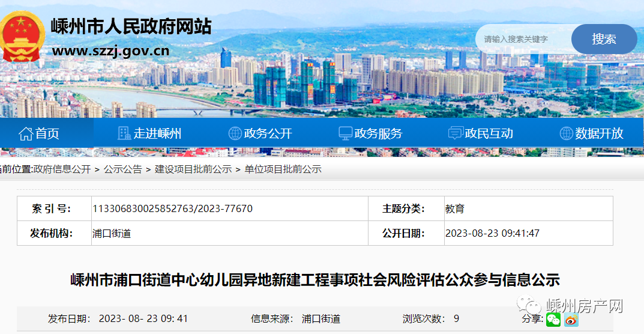This screenshot has height=334, width=644.
Task: Share the page via Weibo icon
Action: point(571,320)
